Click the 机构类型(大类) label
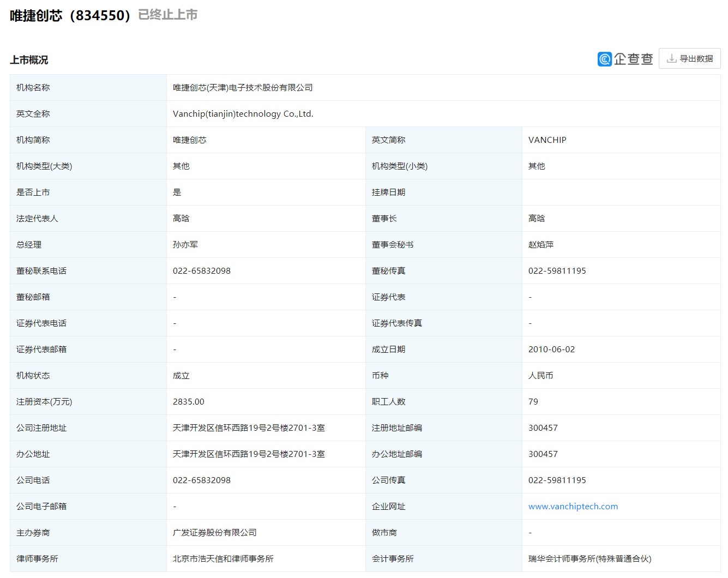The image size is (728, 578). coord(44,166)
